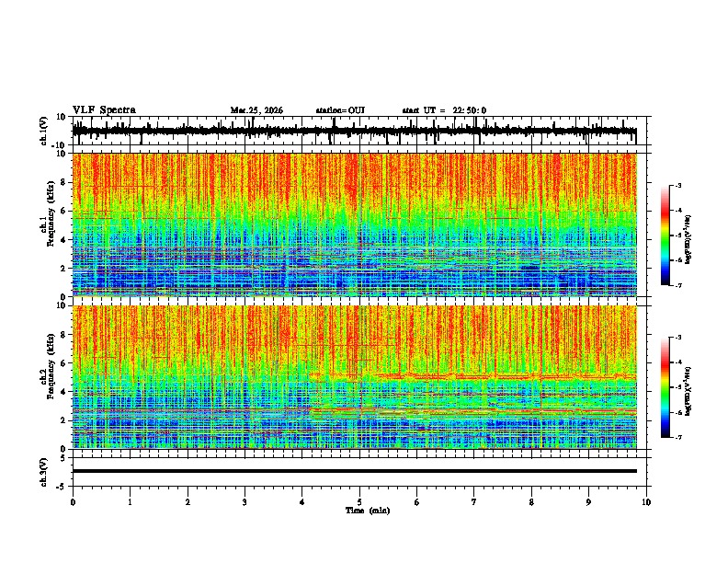This screenshot has width=728, height=563.
Task: Click the "-5" tick on the ch.3(V) axis
Action: point(62,487)
